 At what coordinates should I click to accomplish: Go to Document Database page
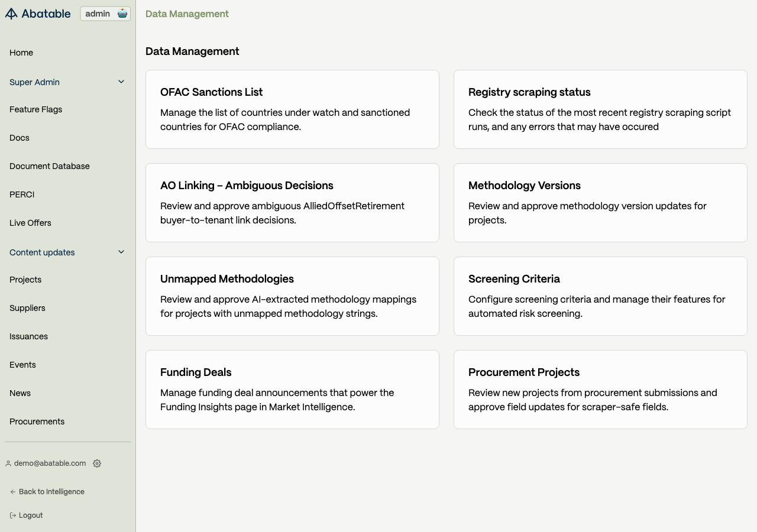point(50,166)
